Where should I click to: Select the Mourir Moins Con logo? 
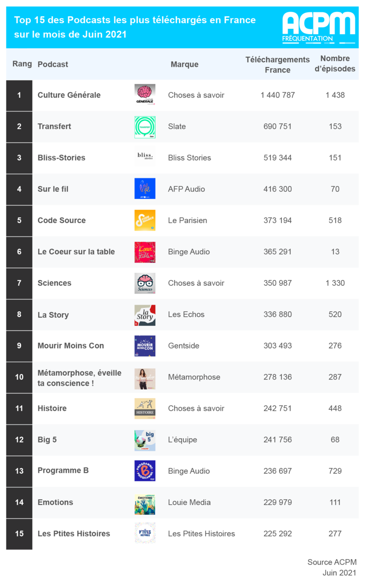coord(145,346)
